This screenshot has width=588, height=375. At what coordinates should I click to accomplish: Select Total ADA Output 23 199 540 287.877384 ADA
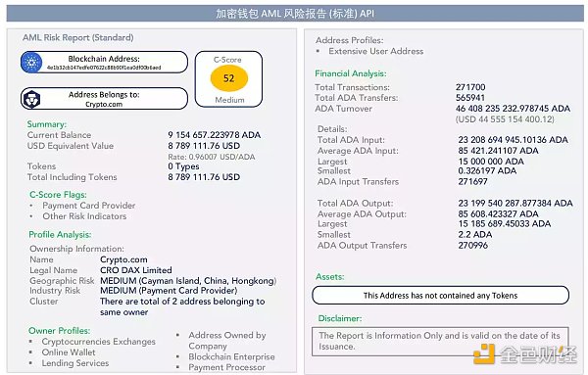(515, 203)
